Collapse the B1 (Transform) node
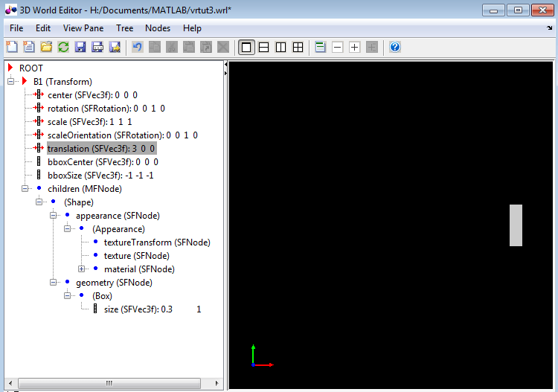This screenshot has width=558, height=392. click(10, 82)
